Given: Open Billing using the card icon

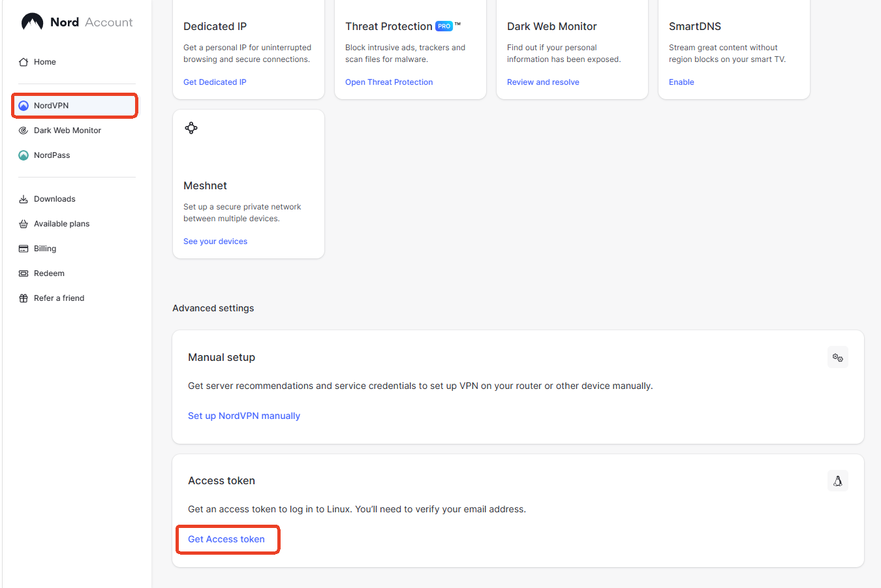Looking at the screenshot, I should coord(46,248).
